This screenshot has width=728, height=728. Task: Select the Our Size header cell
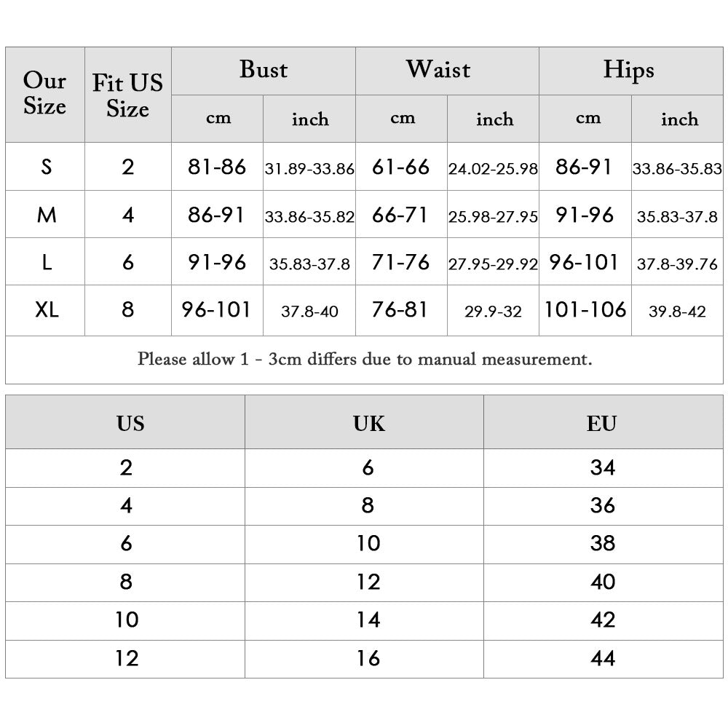tap(45, 94)
